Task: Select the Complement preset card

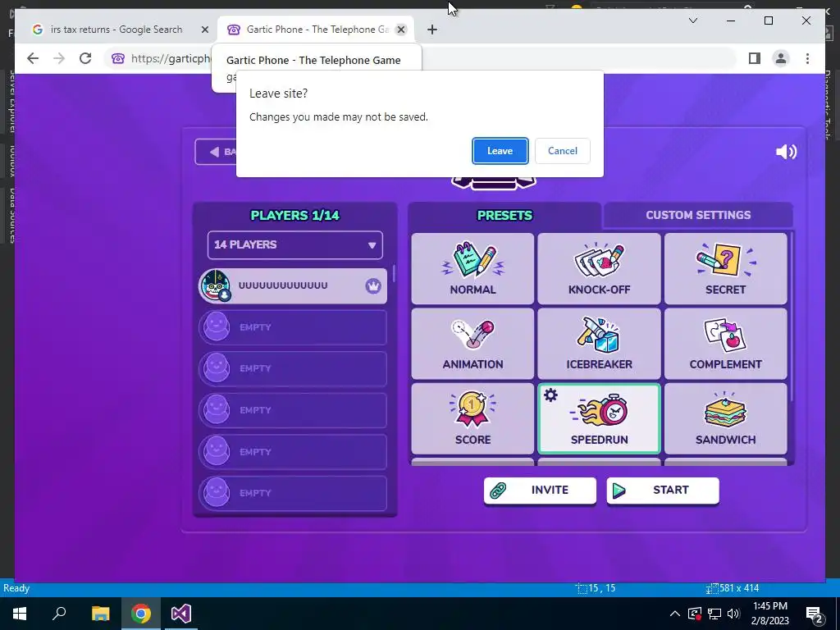Action: (725, 344)
